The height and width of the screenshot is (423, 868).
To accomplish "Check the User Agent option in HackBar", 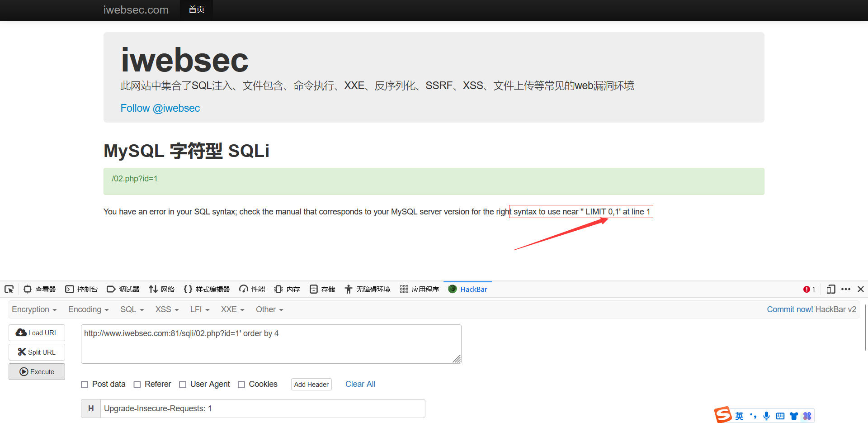I will [x=183, y=384].
